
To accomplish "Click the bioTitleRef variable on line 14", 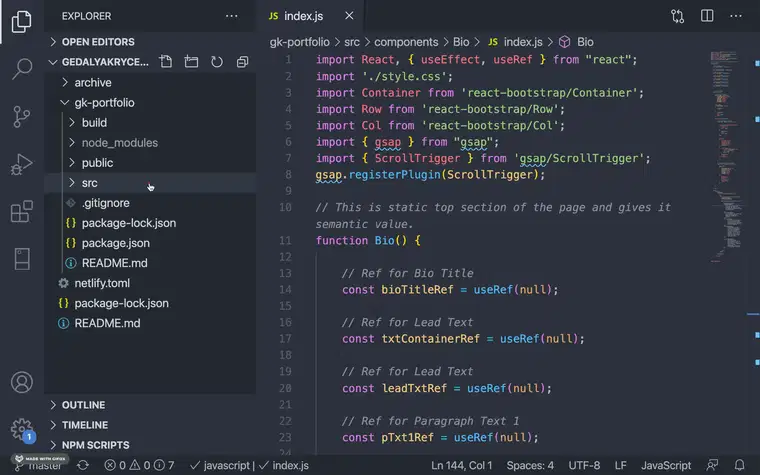I will pos(417,290).
